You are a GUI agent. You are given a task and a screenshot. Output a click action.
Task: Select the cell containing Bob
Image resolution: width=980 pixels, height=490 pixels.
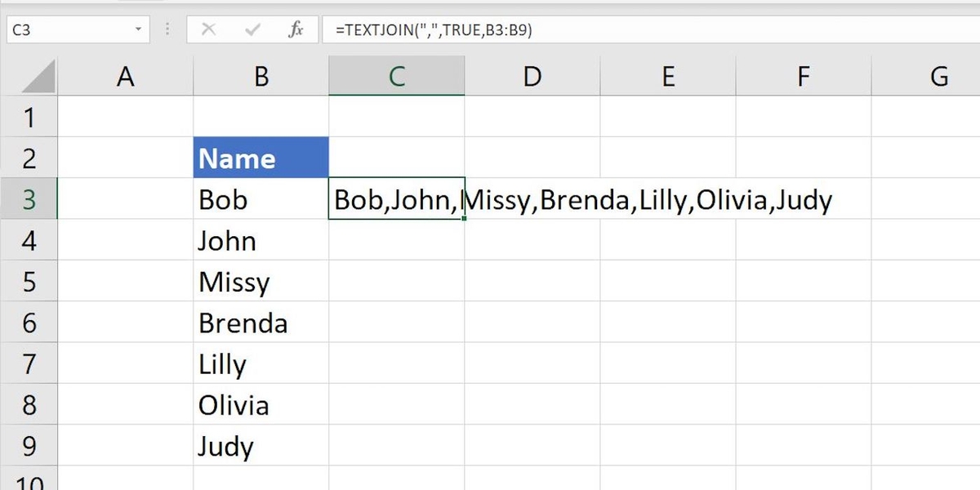[261, 200]
